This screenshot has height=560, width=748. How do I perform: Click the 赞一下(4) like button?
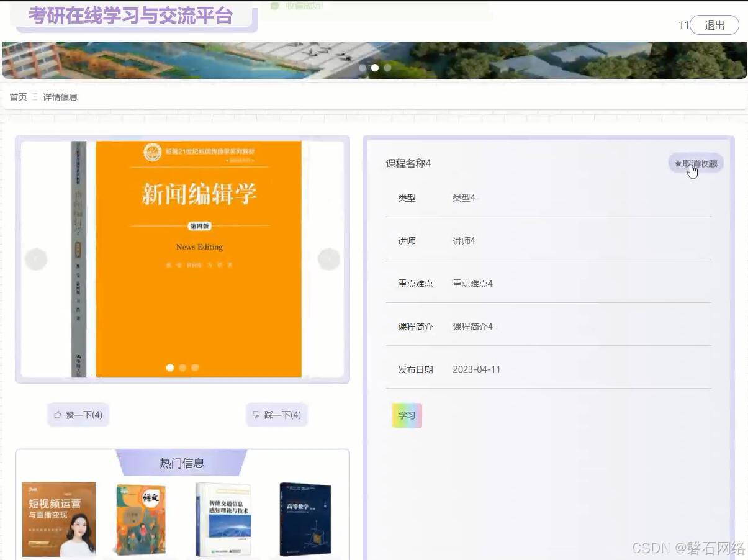(x=78, y=415)
